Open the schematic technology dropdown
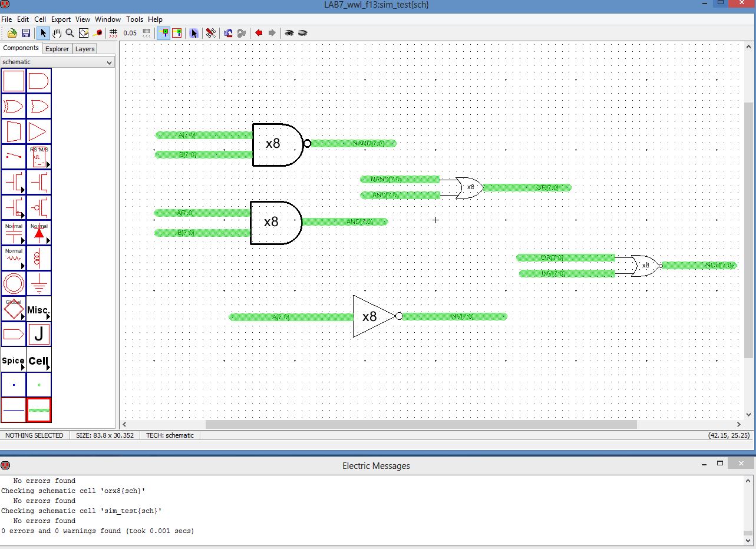Image resolution: width=756 pixels, height=549 pixels. 58,62
